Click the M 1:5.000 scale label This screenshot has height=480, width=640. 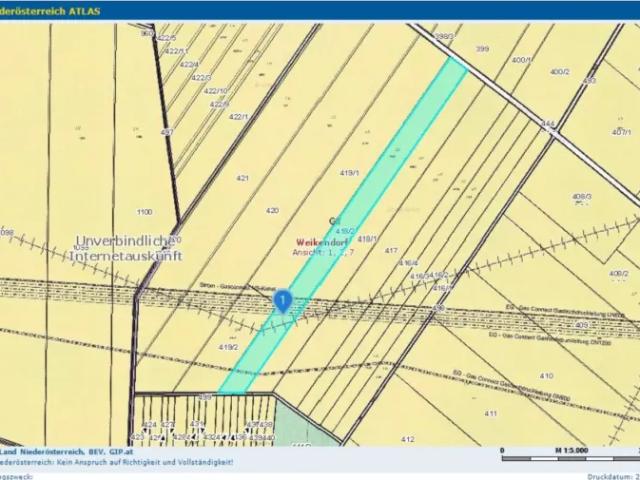[x=571, y=451]
